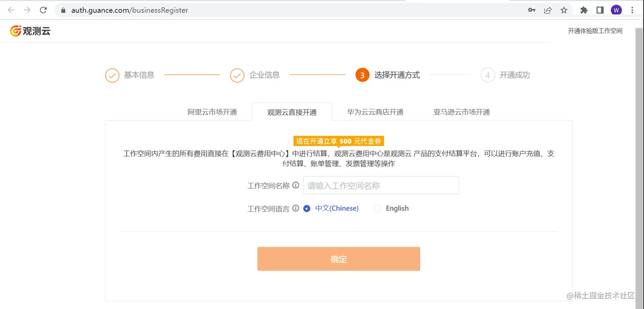Viewport: 644px width, 309px height.
Task: Click the address bar URL
Action: 129,10
